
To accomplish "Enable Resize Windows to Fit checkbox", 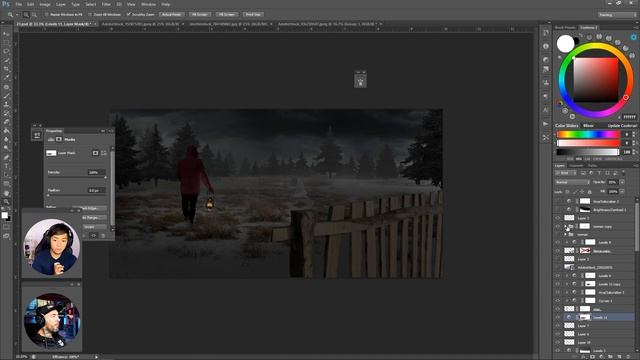I will click(47, 15).
